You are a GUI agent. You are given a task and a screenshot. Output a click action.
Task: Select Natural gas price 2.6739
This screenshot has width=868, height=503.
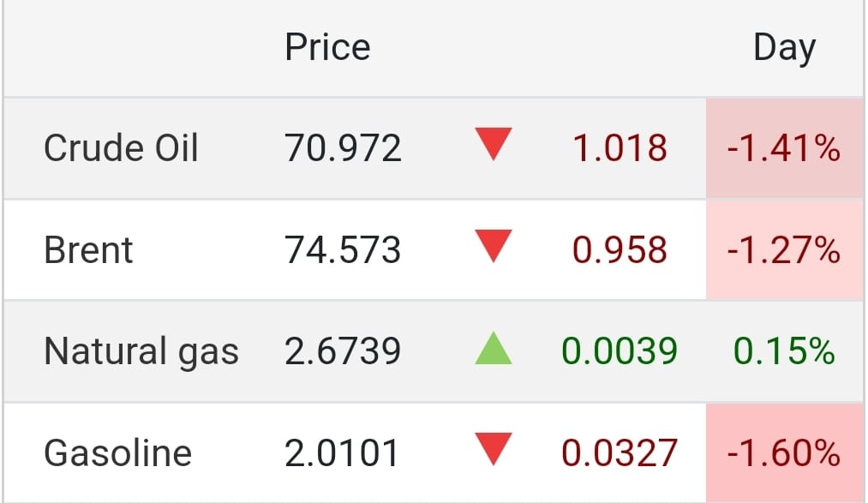click(x=343, y=351)
